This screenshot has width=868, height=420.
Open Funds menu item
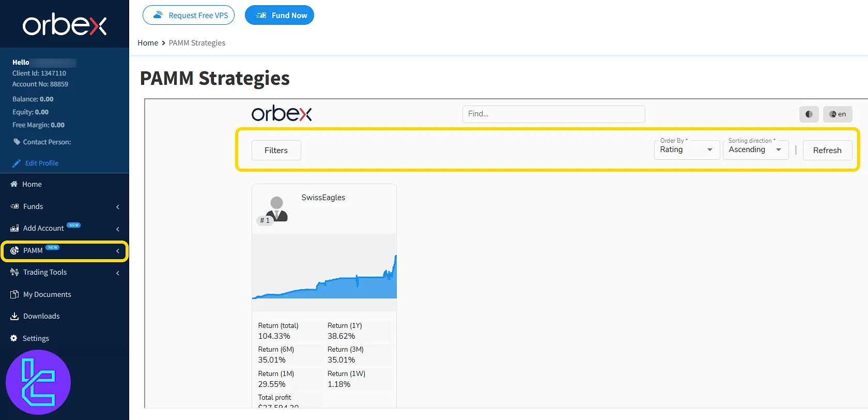(65, 206)
